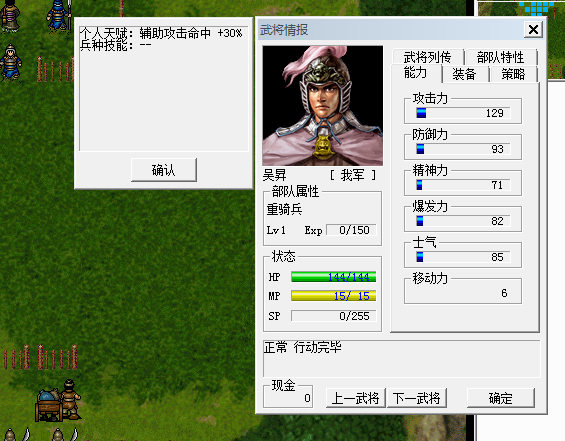The image size is (565, 441).
Task: Switch to the 装备 tab
Action: coord(464,74)
